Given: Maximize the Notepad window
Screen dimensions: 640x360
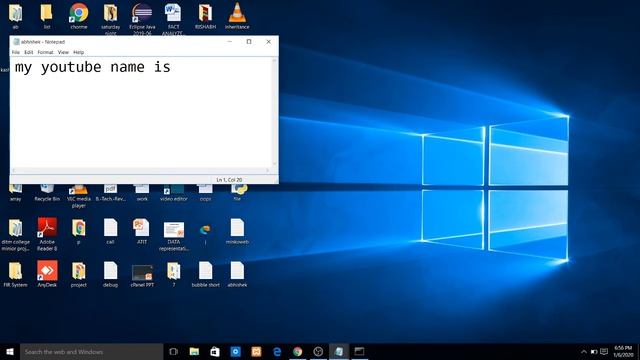Looking at the screenshot, I should 249,42.
